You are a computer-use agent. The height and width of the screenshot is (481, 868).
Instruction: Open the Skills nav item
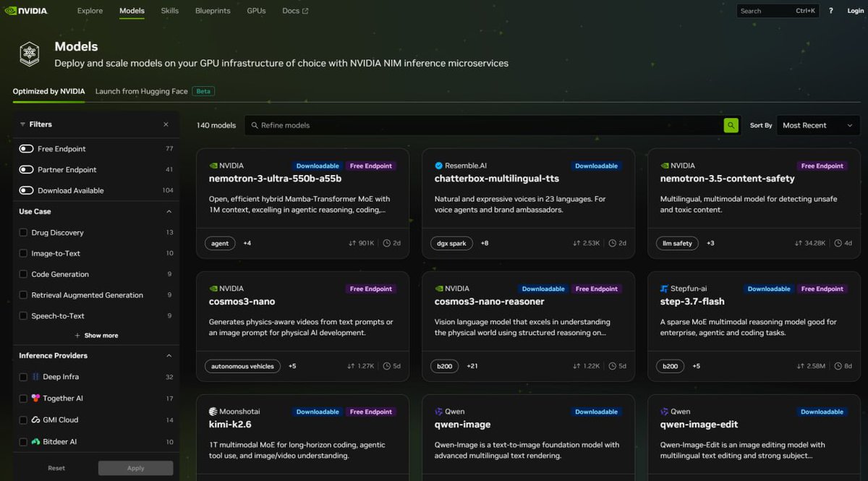(x=170, y=11)
